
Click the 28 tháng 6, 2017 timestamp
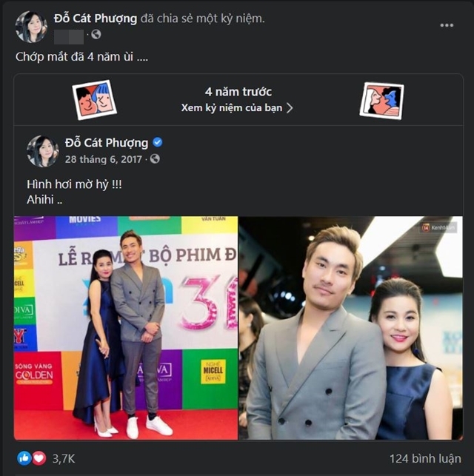103,159
